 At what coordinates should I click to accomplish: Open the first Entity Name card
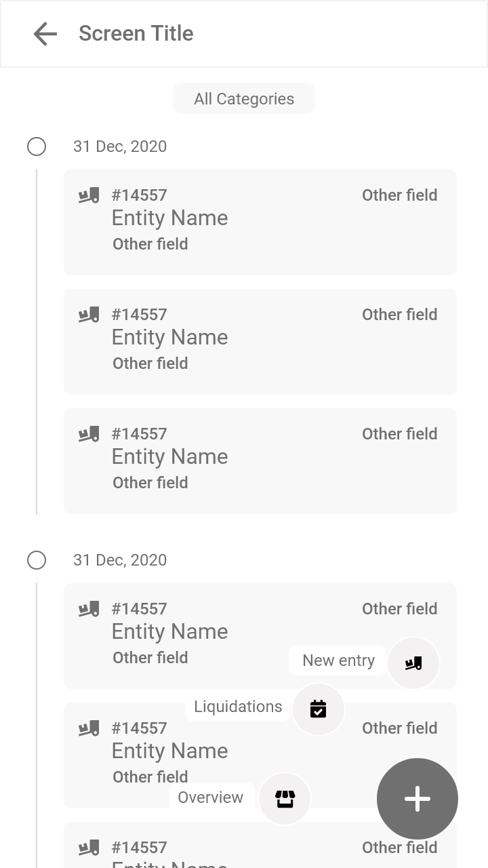[260, 222]
